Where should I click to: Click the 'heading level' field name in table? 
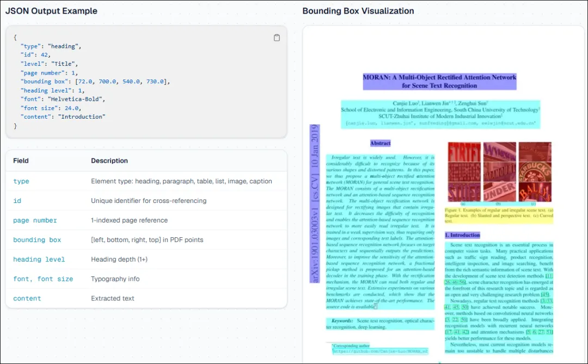point(39,259)
